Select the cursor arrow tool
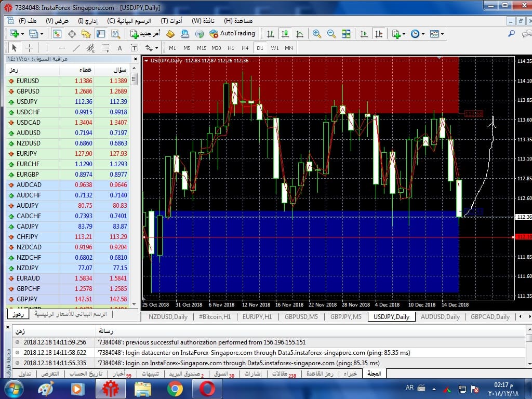Screen dimensions: 532x399 pos(14,48)
